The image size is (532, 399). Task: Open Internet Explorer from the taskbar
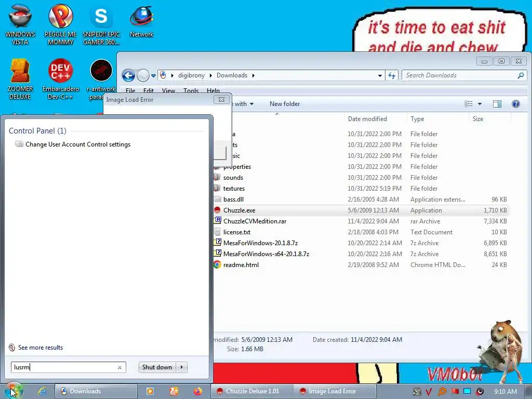(x=42, y=391)
